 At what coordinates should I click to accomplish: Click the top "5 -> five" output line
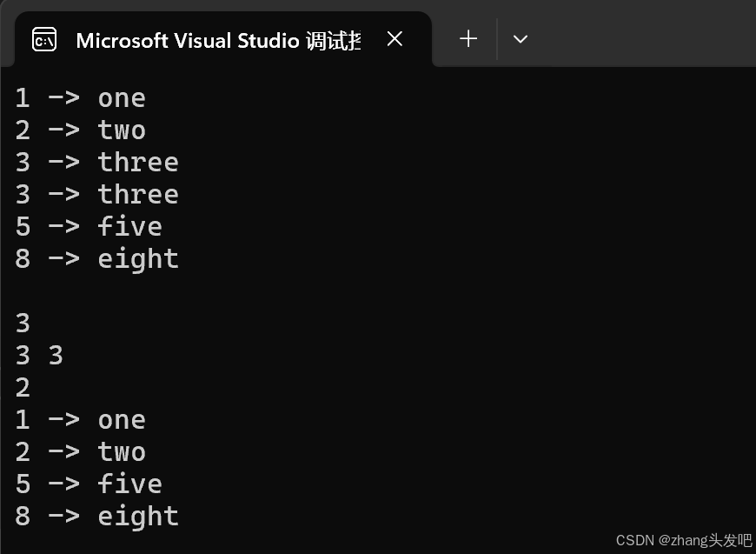tap(88, 227)
